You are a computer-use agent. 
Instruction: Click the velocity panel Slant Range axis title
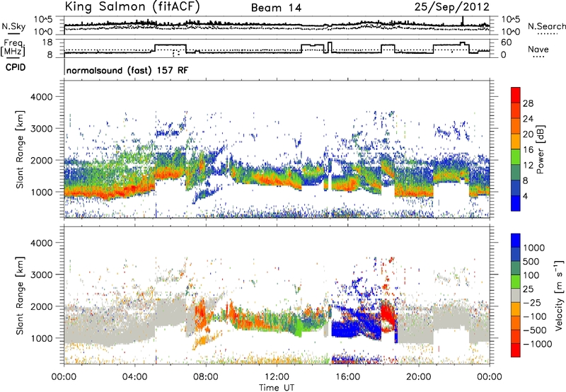point(21,295)
